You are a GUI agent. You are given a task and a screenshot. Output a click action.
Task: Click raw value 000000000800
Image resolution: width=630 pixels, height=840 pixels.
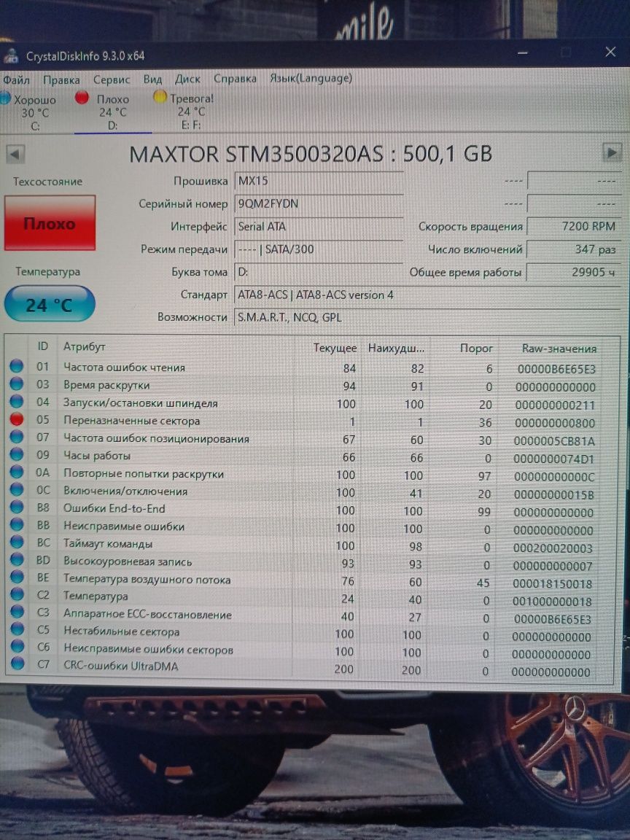(x=554, y=423)
